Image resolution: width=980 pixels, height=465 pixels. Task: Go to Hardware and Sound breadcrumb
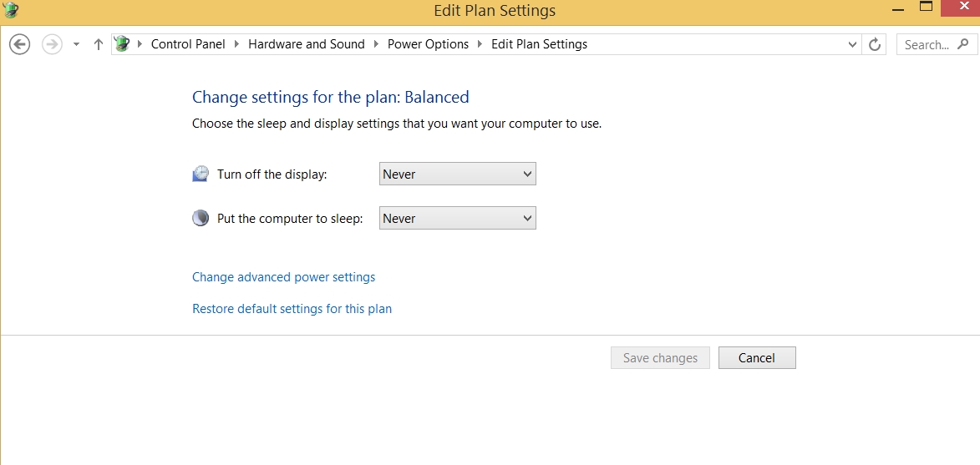pyautogui.click(x=306, y=44)
